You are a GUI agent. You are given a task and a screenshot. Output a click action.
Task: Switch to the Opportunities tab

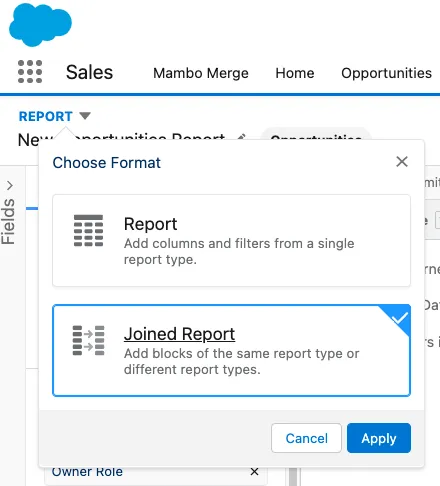[386, 73]
